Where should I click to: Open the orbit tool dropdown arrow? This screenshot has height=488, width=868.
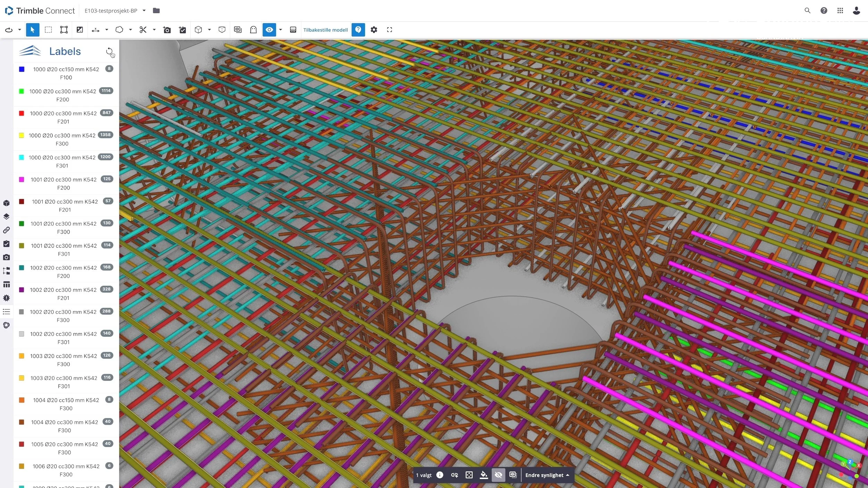point(20,30)
